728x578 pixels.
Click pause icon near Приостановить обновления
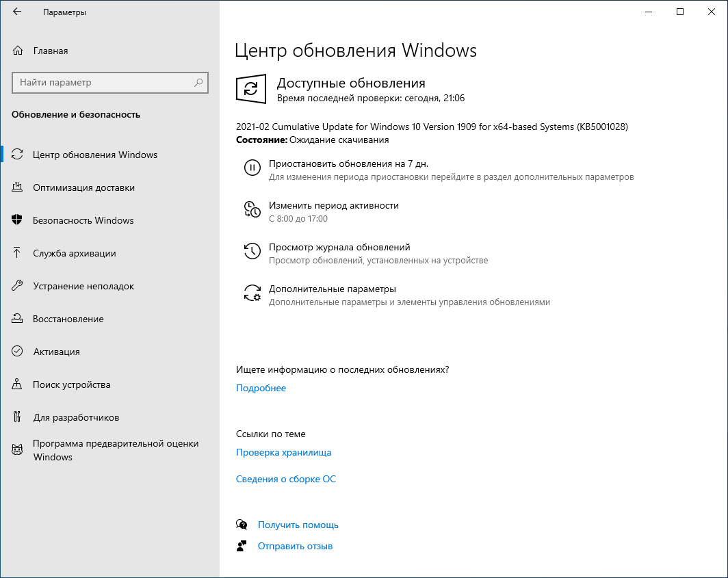(252, 168)
